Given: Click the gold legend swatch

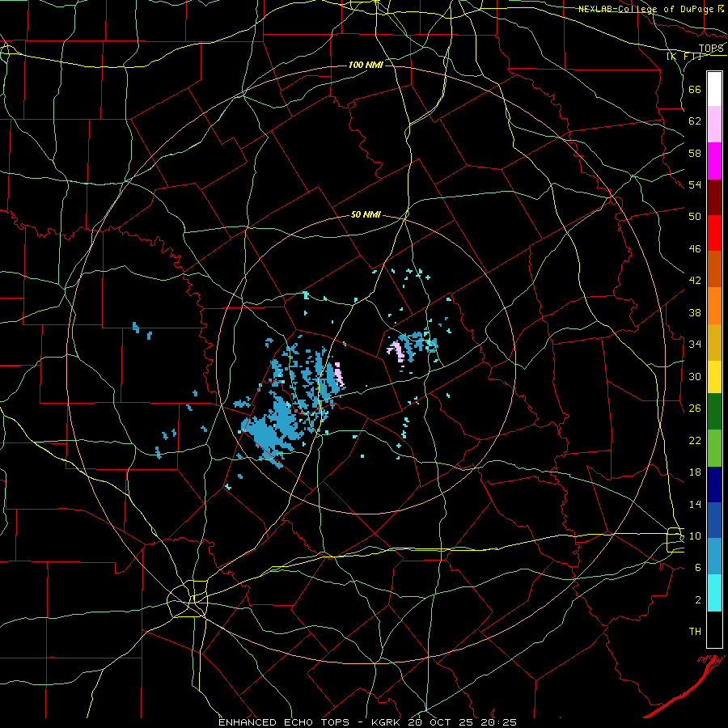Looking at the screenshot, I should (714, 342).
